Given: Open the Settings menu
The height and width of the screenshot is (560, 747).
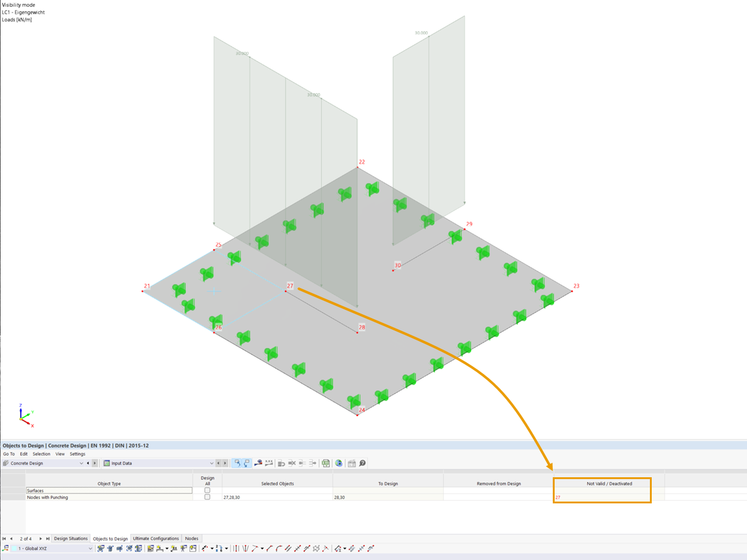Looking at the screenshot, I should point(77,454).
